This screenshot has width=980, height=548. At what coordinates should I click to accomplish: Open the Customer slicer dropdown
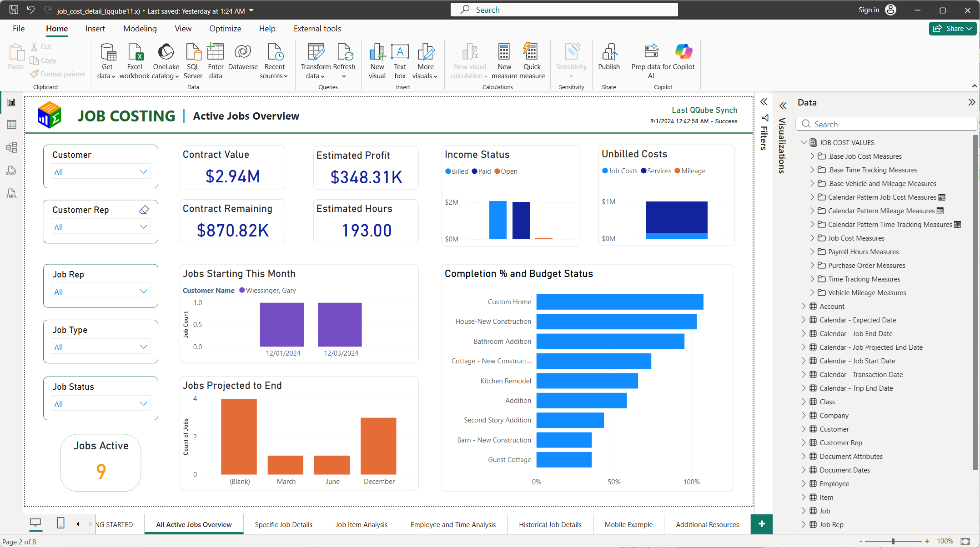coord(101,172)
